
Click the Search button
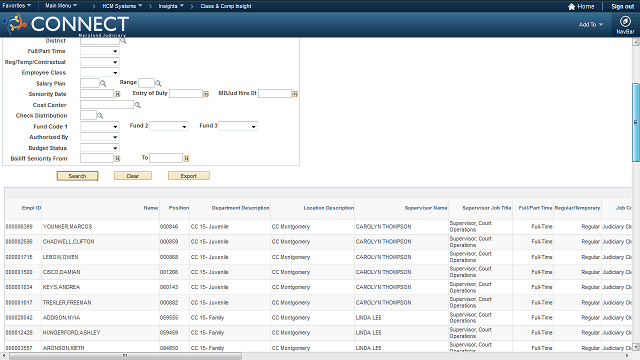[x=77, y=176]
